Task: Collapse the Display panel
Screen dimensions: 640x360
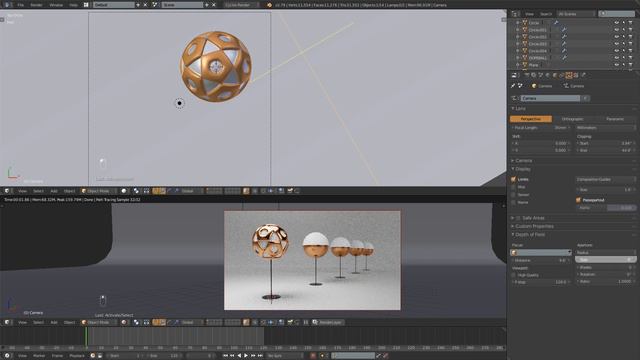Action: pyautogui.click(x=522, y=169)
